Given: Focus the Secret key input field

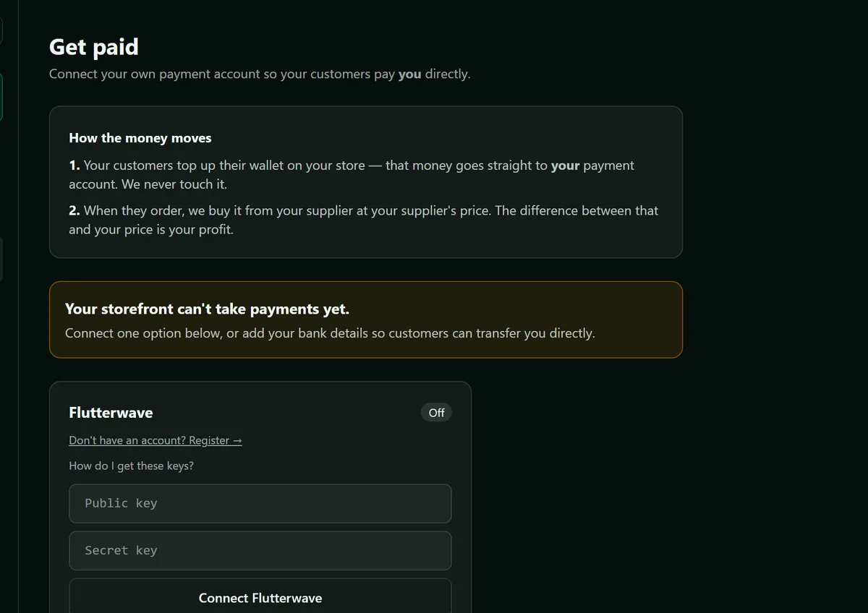Looking at the screenshot, I should 260,550.
